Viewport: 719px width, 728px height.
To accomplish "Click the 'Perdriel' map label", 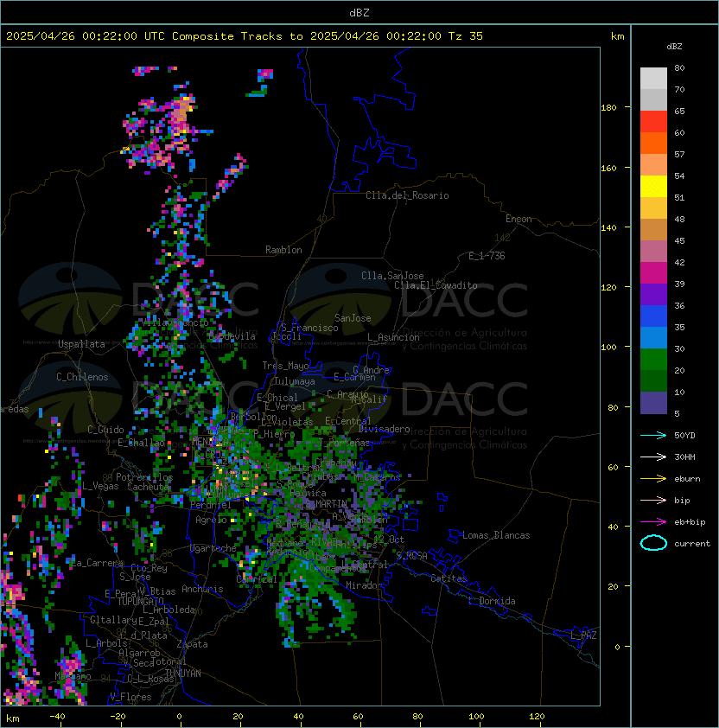I will [211, 504].
